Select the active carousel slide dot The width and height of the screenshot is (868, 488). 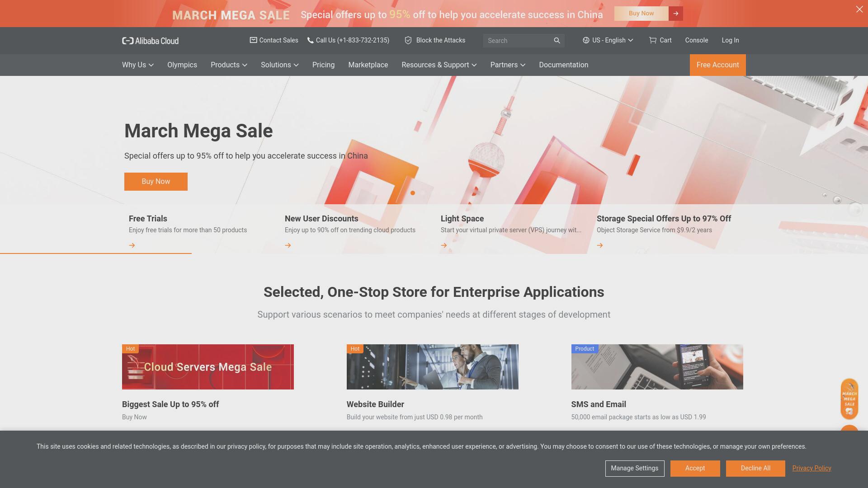point(413,193)
